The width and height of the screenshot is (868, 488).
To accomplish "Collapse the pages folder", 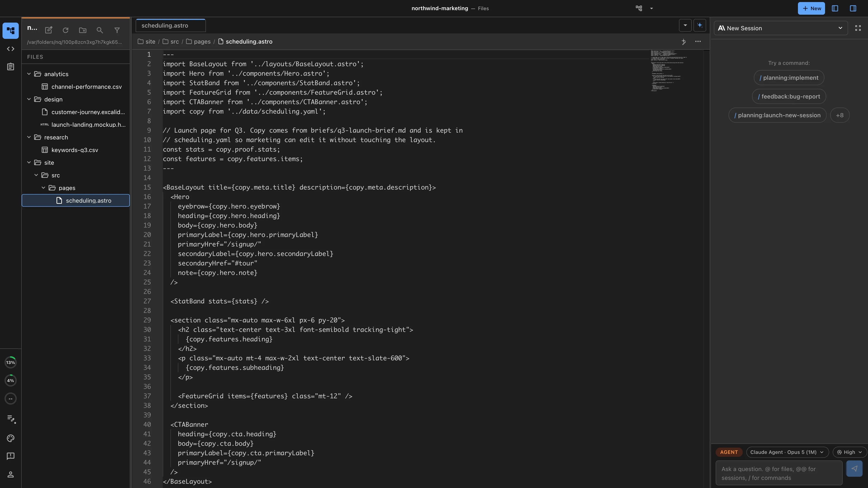I will (x=43, y=188).
